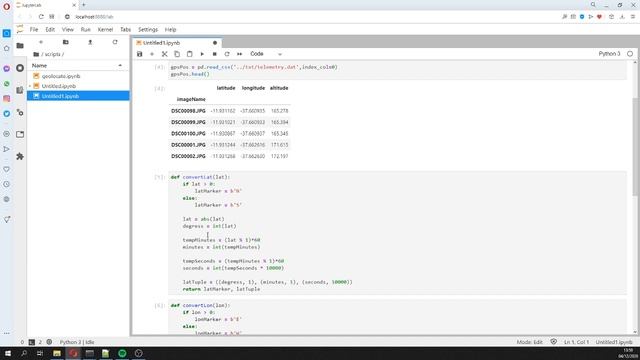The height and width of the screenshot is (360, 640).
Task: Open the Run menu
Action: coord(85,29)
